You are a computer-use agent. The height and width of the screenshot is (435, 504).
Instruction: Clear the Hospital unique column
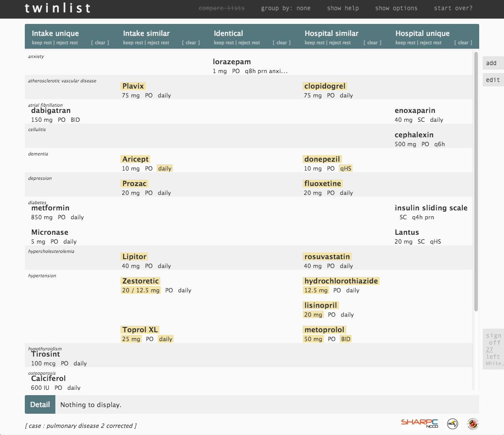[463, 43]
